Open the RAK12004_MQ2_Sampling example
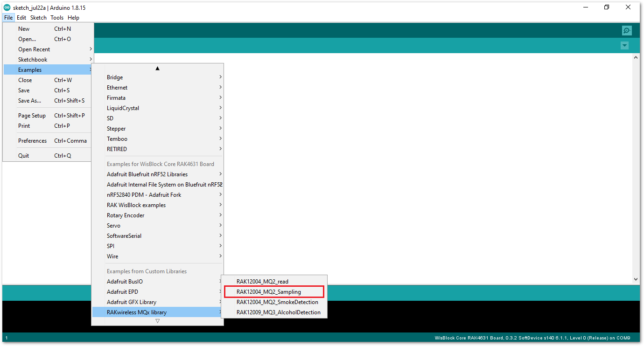This screenshot has height=346, width=644. [274, 292]
